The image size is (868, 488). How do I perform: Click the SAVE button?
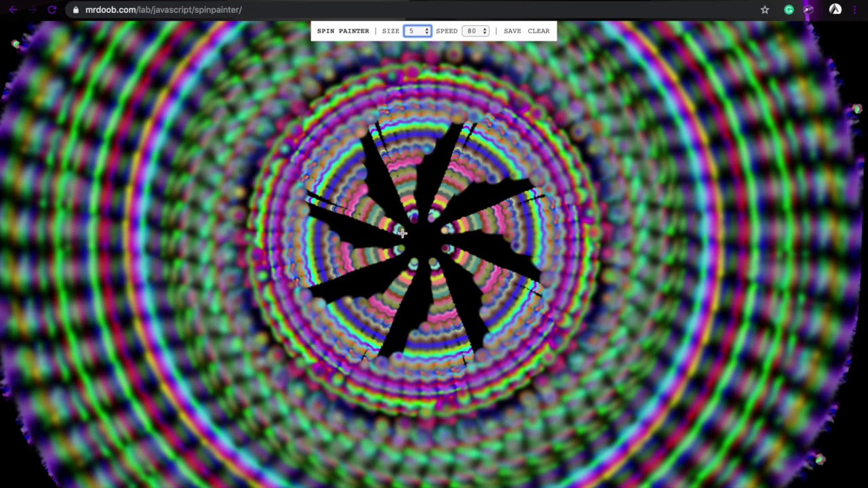pos(513,30)
